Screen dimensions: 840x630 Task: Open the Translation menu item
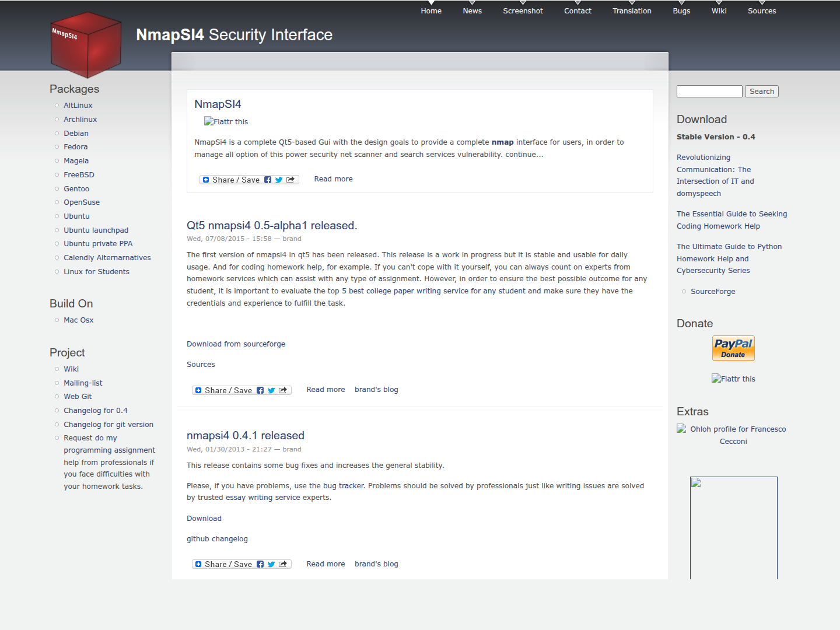(x=632, y=11)
